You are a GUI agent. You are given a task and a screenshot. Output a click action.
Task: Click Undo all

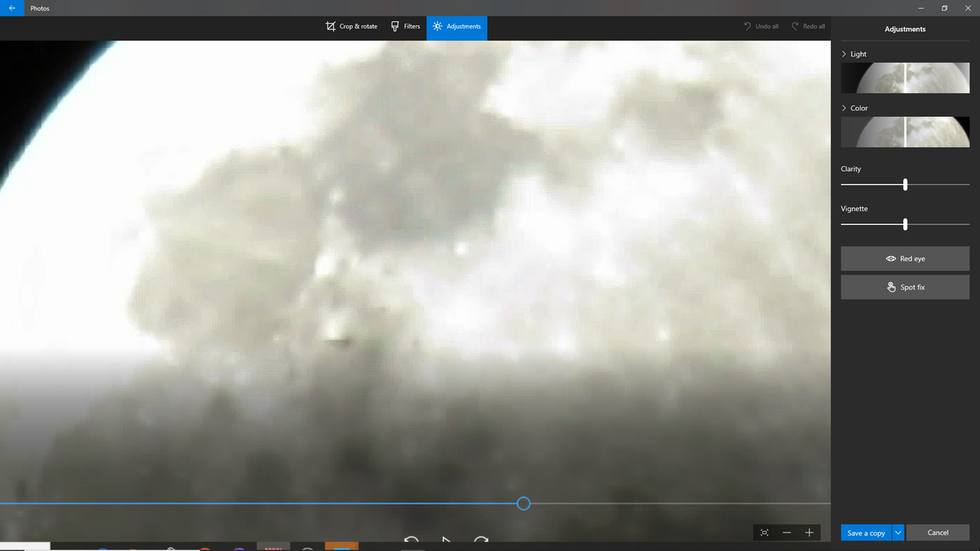[760, 26]
